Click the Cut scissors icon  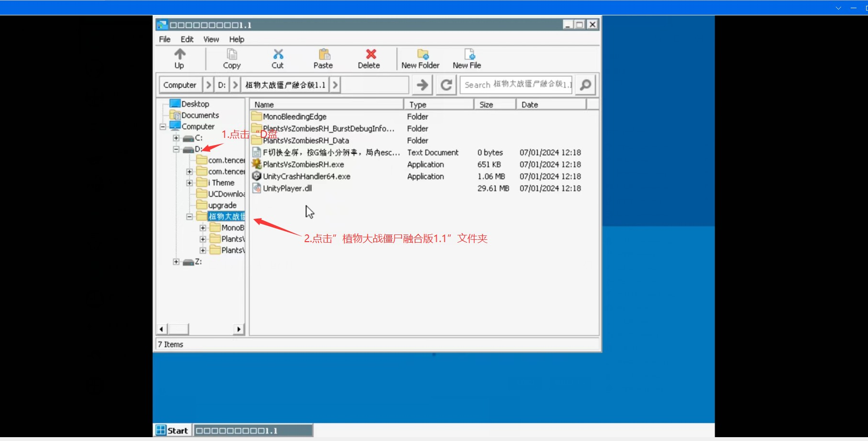[x=278, y=54]
